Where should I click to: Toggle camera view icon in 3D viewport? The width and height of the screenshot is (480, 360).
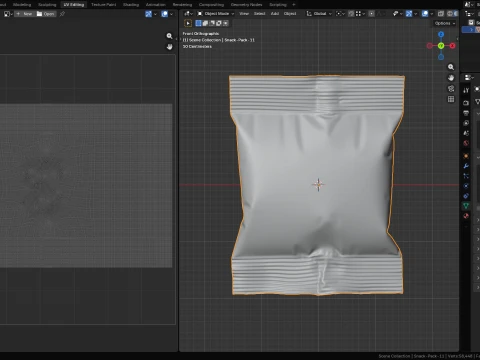(451, 88)
